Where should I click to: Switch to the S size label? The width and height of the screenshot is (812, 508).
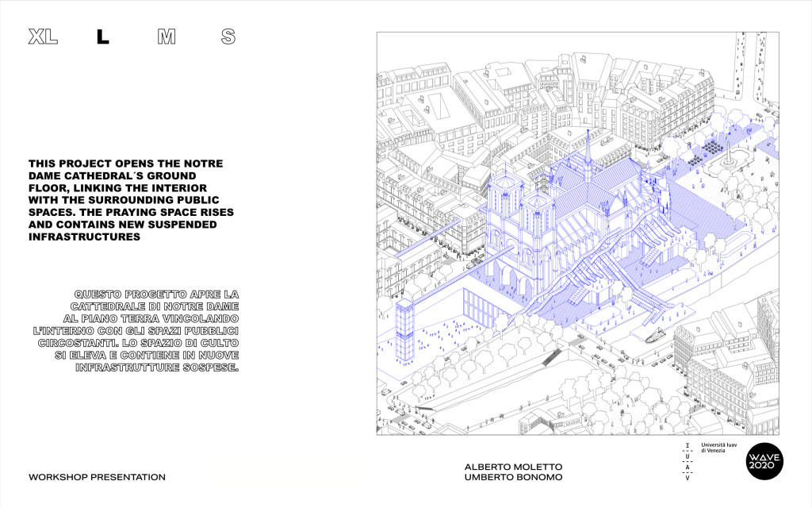click(x=228, y=37)
